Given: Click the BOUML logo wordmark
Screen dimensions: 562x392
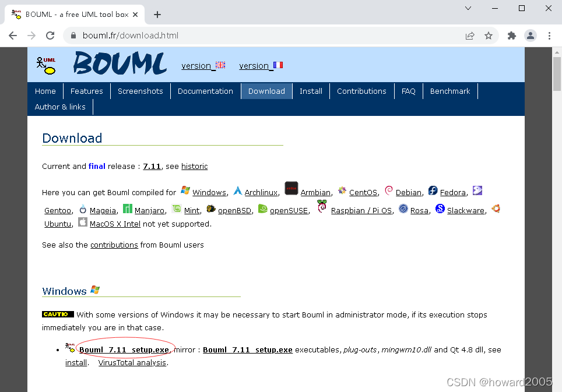Looking at the screenshot, I should (120, 63).
